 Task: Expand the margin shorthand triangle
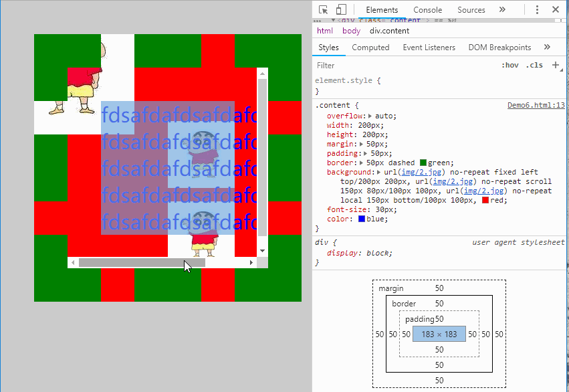coord(361,144)
